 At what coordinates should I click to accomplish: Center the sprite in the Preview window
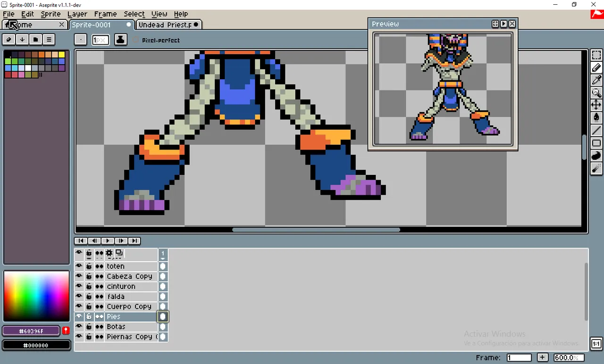pos(495,24)
